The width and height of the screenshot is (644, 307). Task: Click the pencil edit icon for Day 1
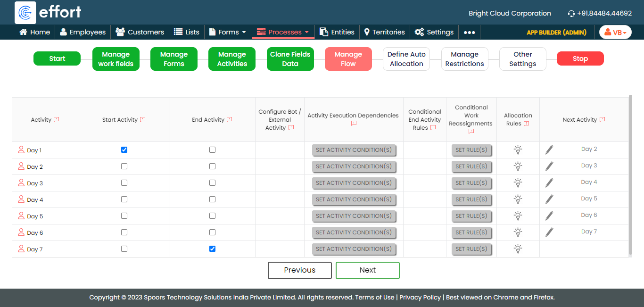click(549, 149)
